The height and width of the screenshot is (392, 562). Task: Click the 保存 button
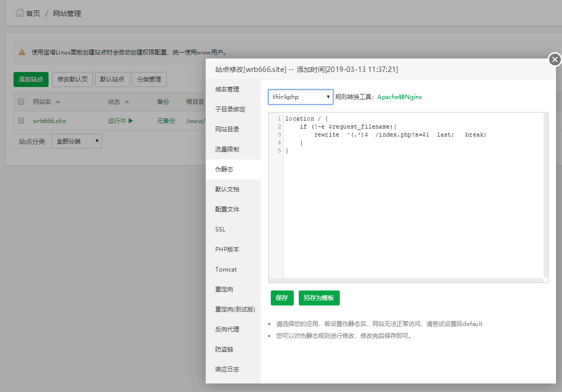282,298
